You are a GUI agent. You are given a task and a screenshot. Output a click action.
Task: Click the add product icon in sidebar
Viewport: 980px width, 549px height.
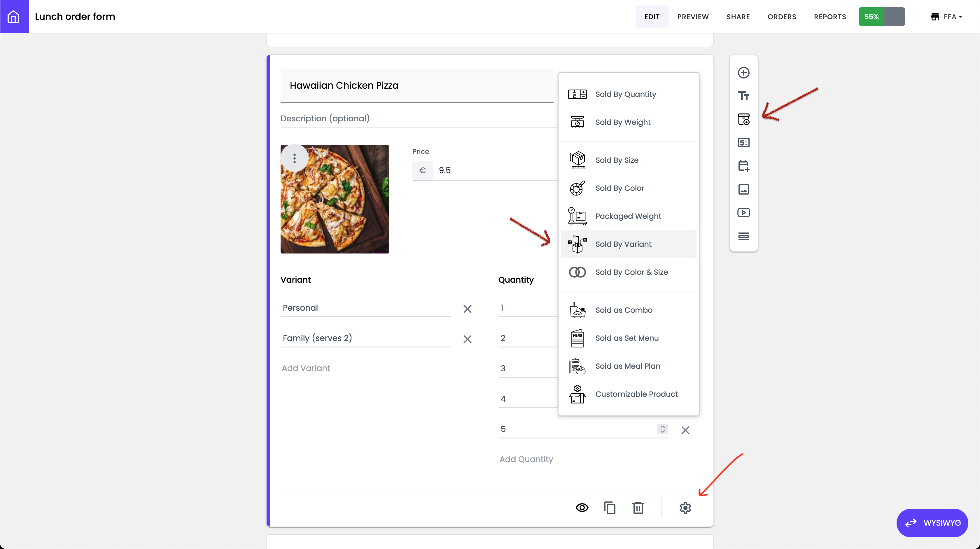point(743,120)
